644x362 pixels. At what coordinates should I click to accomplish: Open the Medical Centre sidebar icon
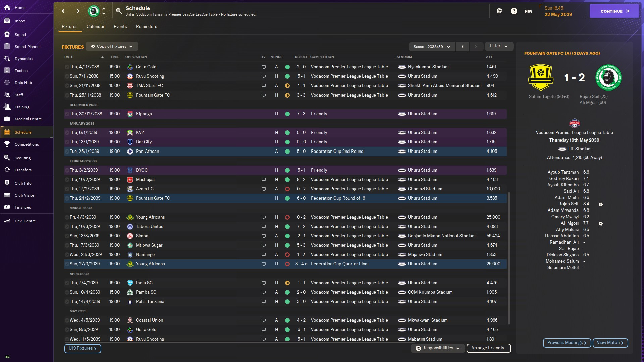[x=7, y=119]
